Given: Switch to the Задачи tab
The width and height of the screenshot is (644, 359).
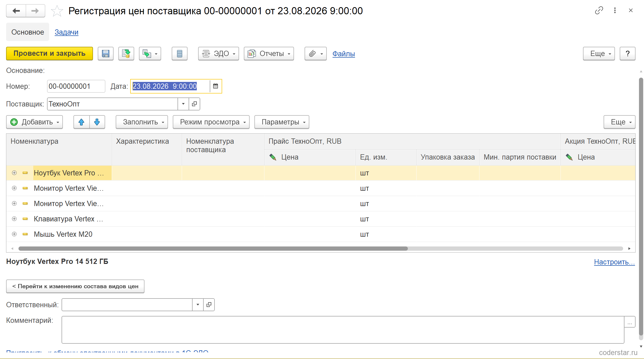Looking at the screenshot, I should (67, 32).
